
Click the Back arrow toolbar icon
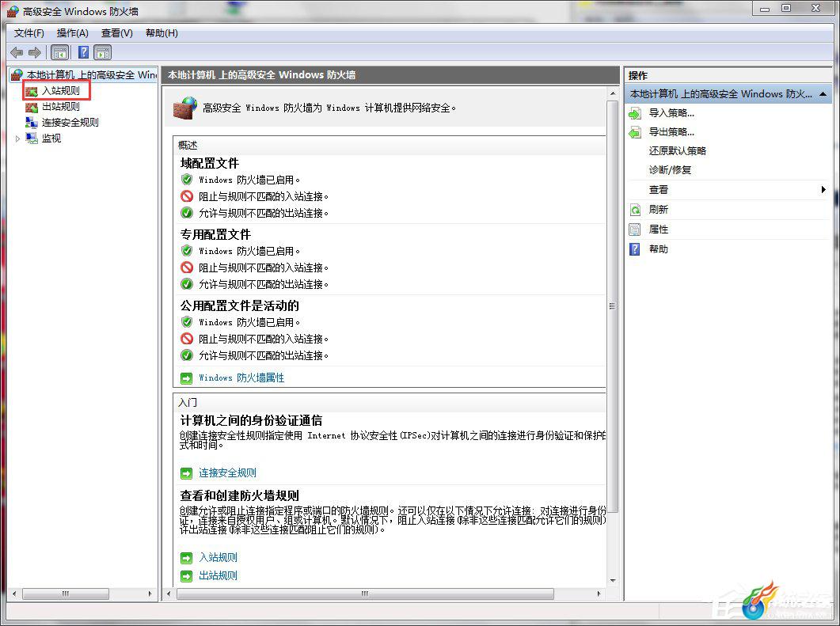tap(17, 52)
